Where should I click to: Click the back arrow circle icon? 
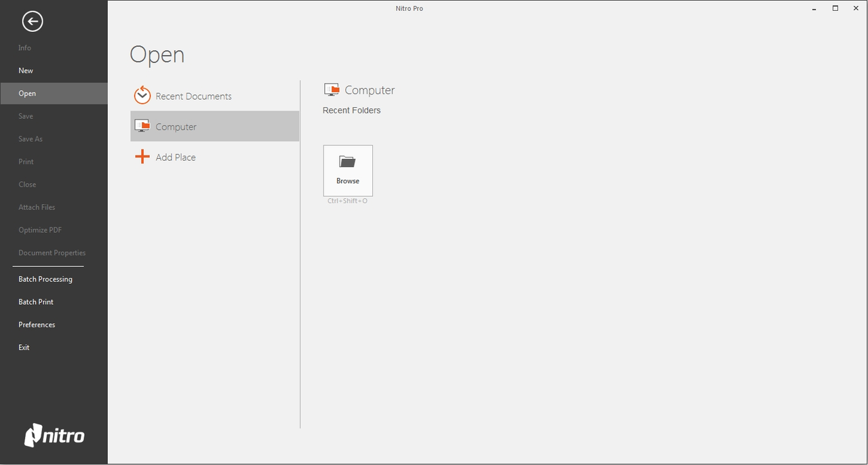(x=33, y=22)
